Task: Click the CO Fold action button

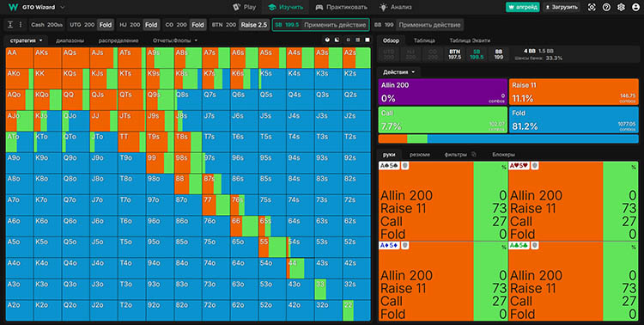Action: click(x=198, y=25)
